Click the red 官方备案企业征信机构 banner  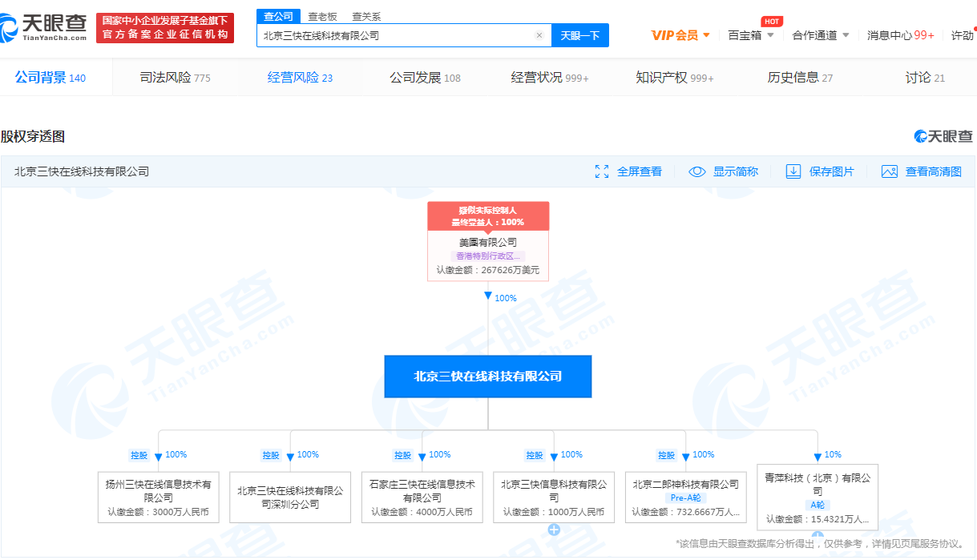click(x=165, y=28)
